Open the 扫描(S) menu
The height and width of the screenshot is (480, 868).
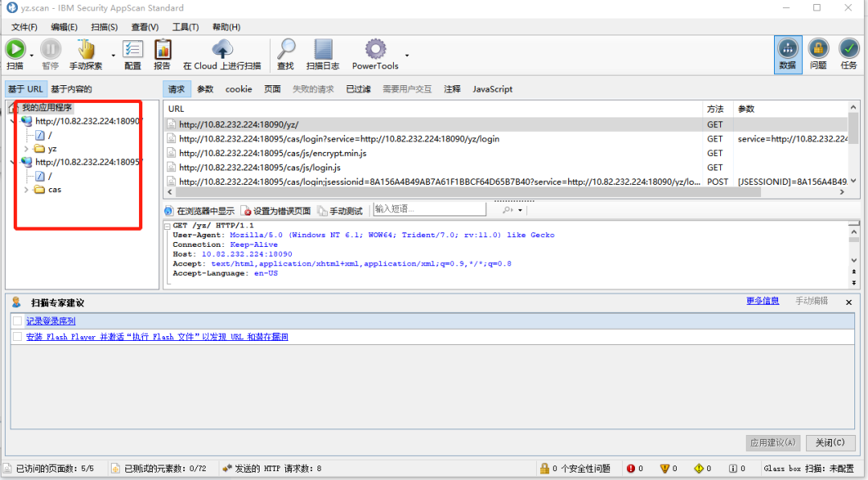104,27
